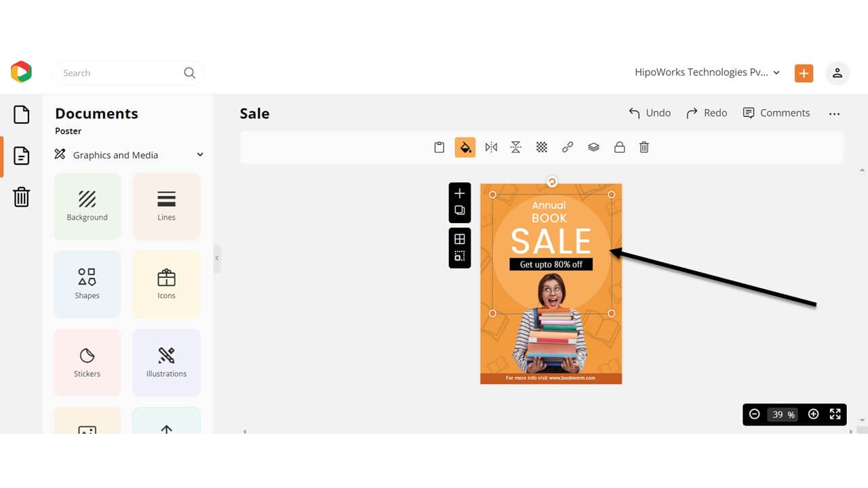The width and height of the screenshot is (868, 488).
Task: Switch to the Trash section in the sidebar
Action: 21,197
